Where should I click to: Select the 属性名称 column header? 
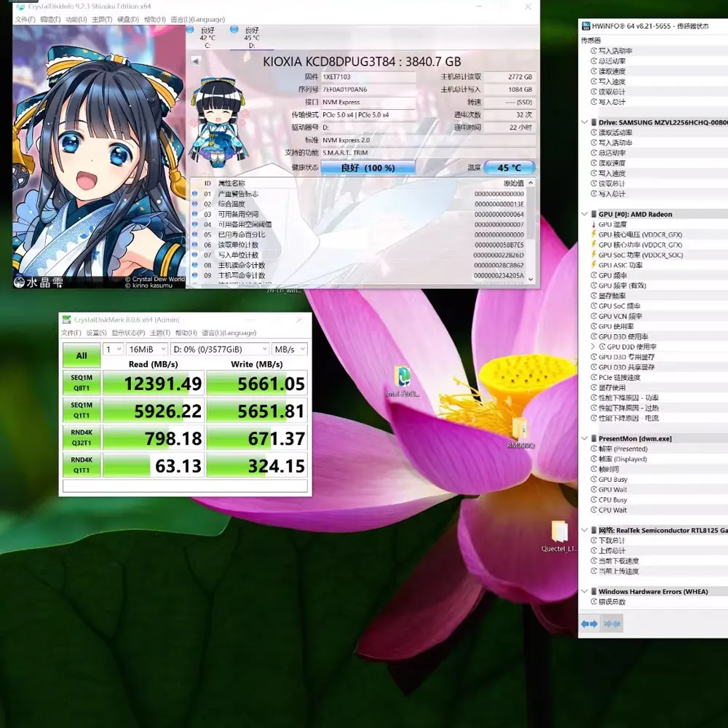[232, 183]
